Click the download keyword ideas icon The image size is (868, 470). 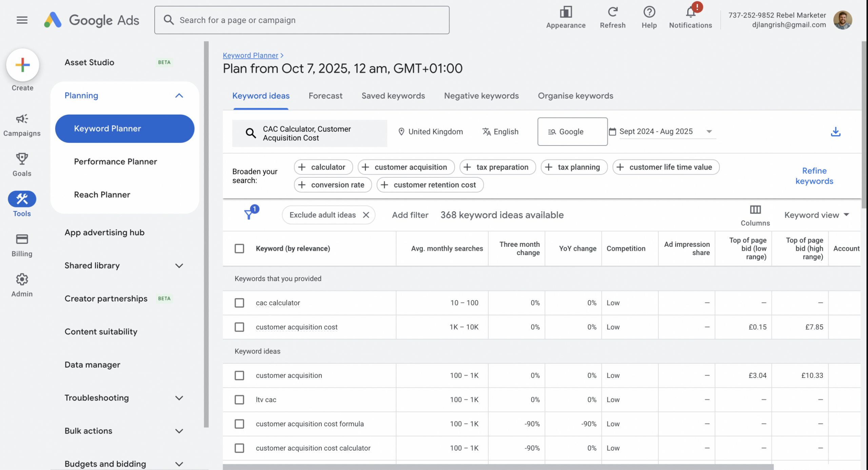[x=835, y=132]
